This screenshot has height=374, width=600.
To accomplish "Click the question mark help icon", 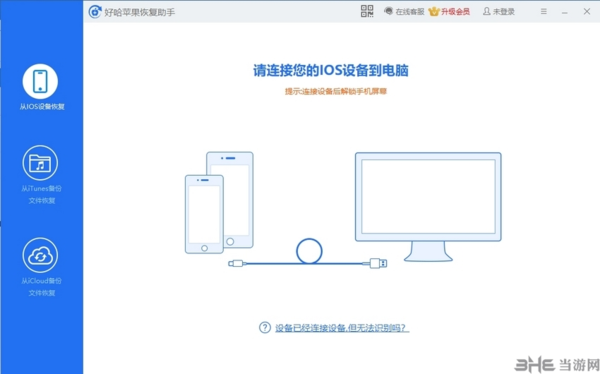I will [x=265, y=328].
